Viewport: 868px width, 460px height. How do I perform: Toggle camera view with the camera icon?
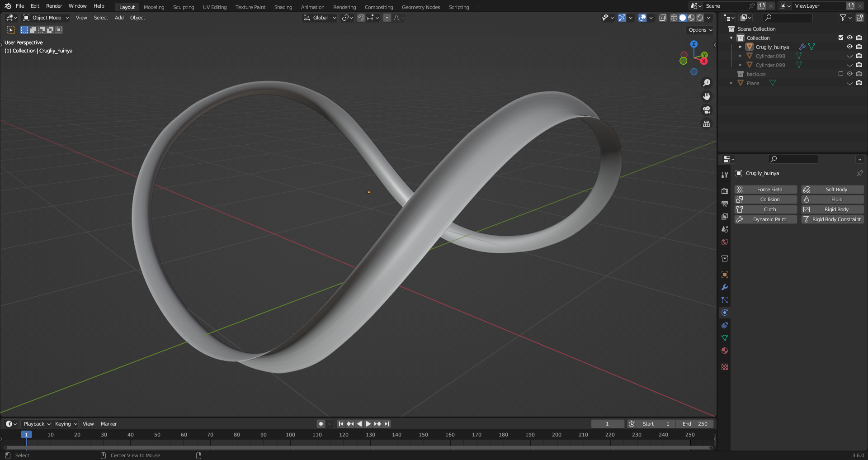[x=706, y=110]
